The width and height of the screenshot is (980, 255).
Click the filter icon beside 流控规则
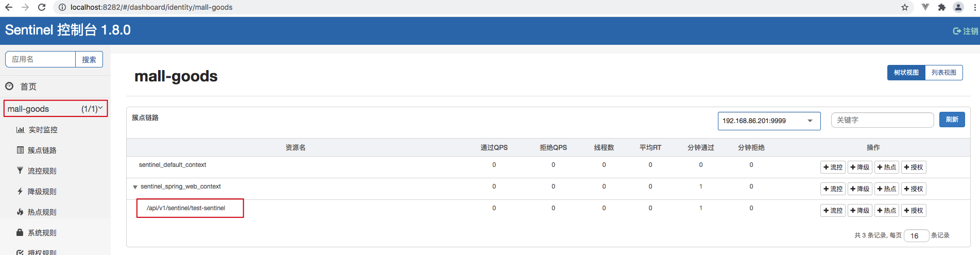pos(20,171)
